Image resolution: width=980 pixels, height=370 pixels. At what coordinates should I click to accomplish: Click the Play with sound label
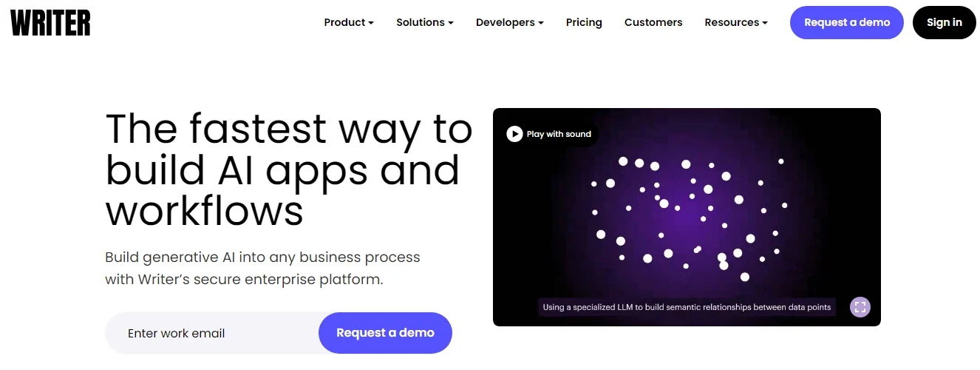(x=559, y=134)
